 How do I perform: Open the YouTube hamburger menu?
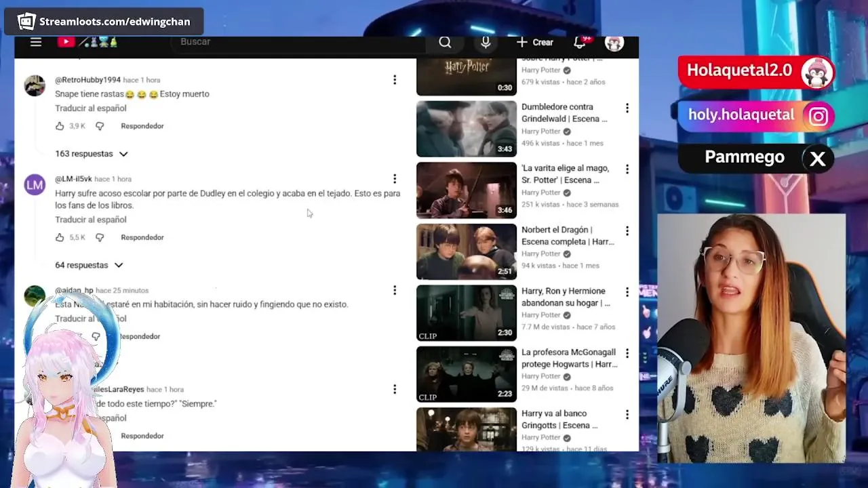(36, 42)
